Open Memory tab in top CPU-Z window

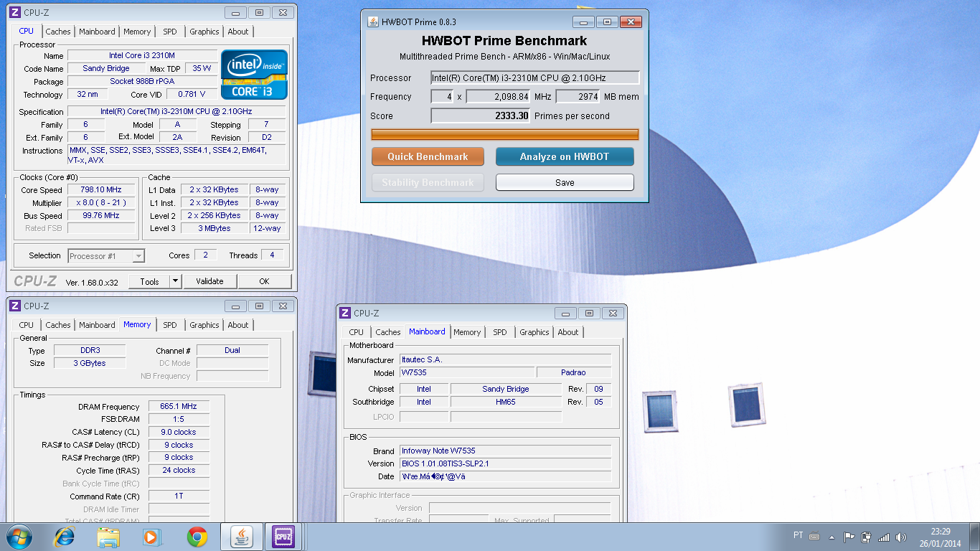coord(137,32)
